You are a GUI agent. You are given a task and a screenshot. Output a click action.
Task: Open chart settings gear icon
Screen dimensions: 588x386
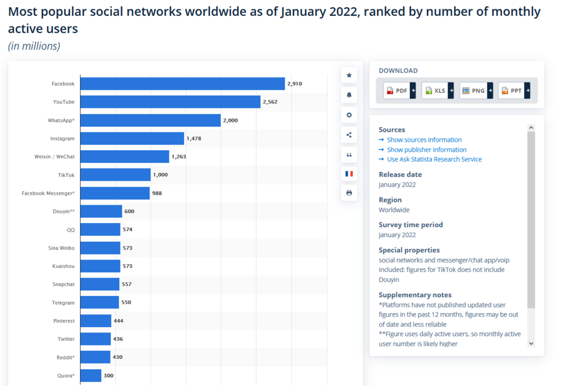pos(349,115)
